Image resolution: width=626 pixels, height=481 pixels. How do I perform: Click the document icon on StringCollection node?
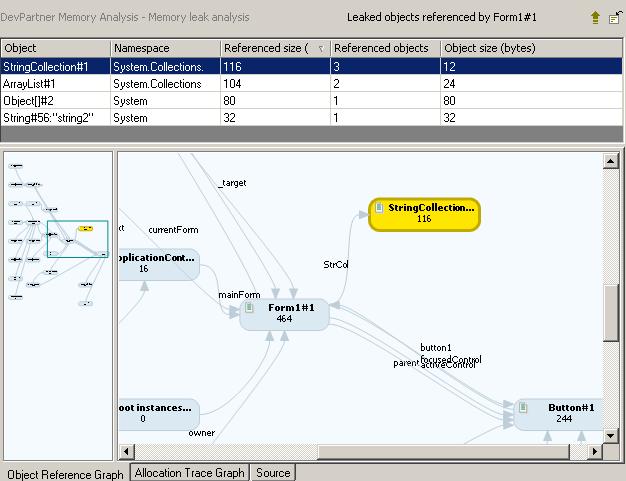pos(379,207)
